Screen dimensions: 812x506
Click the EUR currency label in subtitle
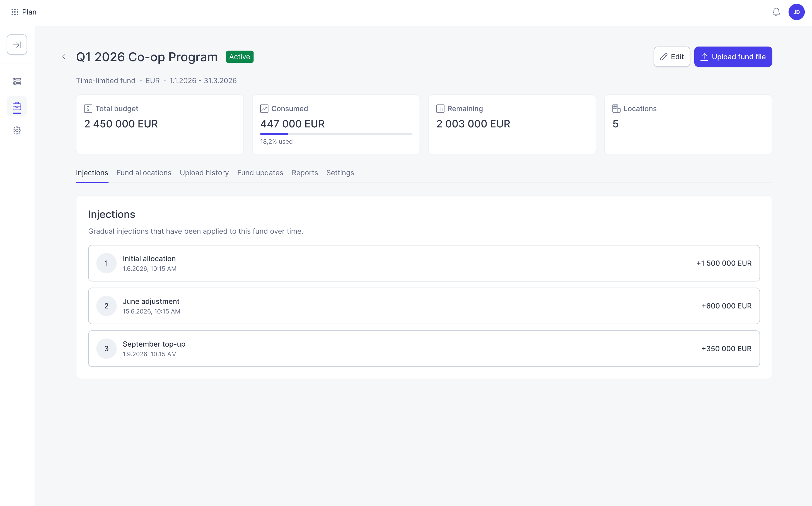tap(153, 81)
